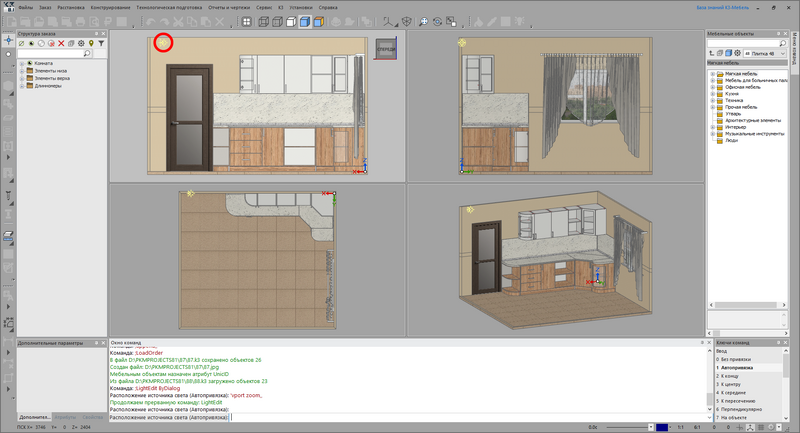The width and height of the screenshot is (800, 433).
Task: Click the filter funnel icon in Структура заказа
Action: 101,43
